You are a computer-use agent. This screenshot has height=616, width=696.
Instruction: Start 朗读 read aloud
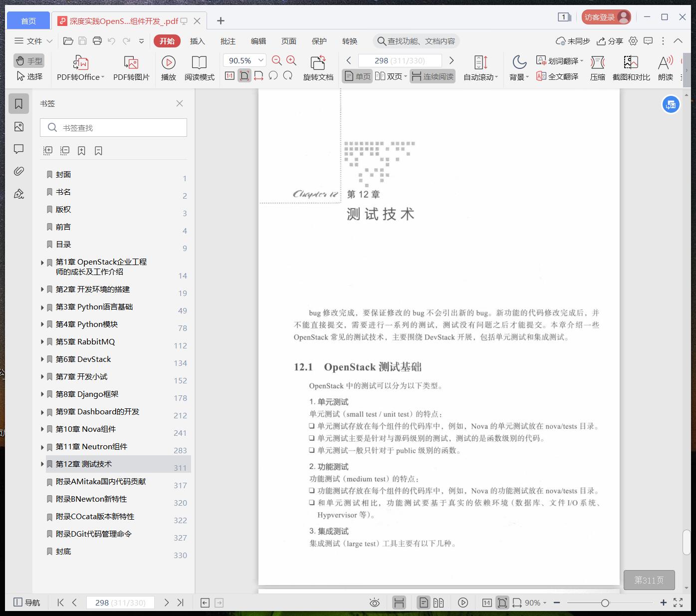666,68
